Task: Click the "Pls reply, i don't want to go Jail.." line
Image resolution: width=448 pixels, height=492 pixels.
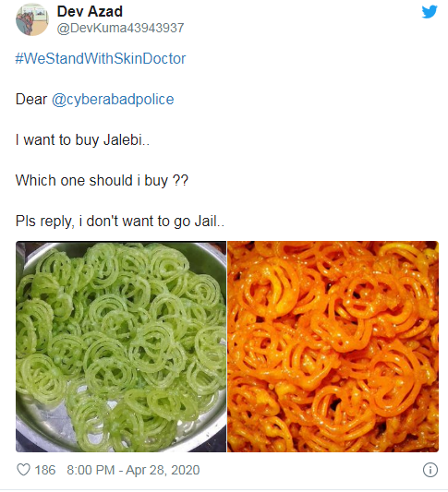Action: pyautogui.click(x=120, y=222)
